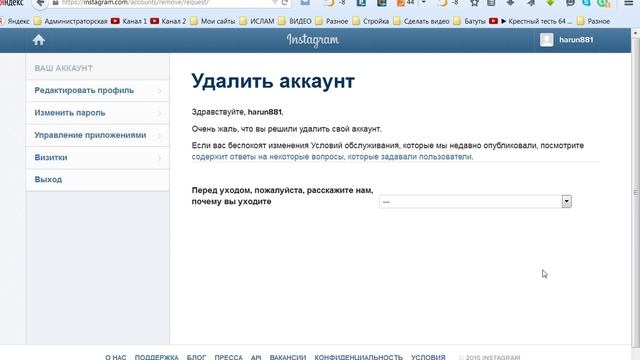640x360 pixels.
Task: Click the API footer link
Action: coord(256,357)
